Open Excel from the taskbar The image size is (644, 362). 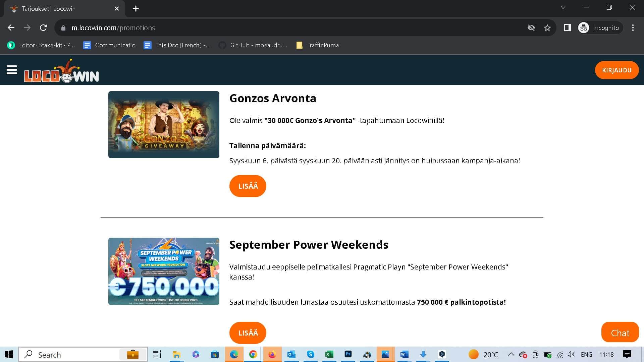[x=329, y=354]
